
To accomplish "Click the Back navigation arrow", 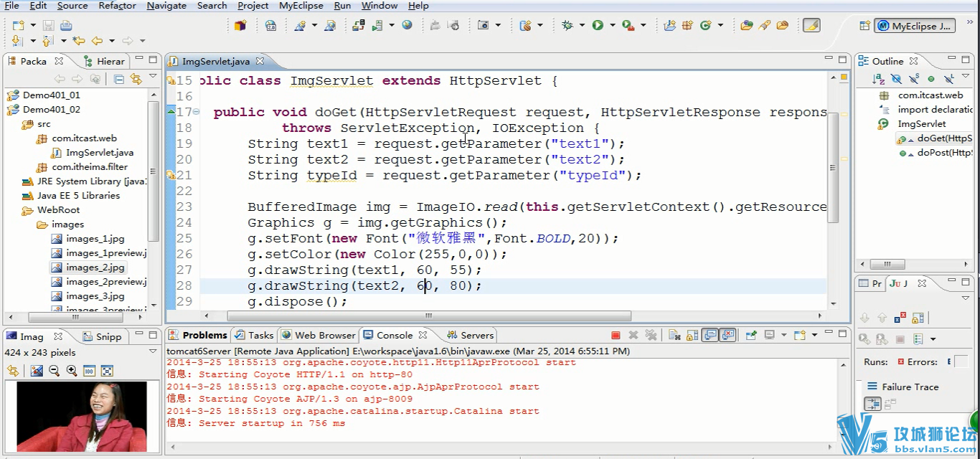I will 97,41.
